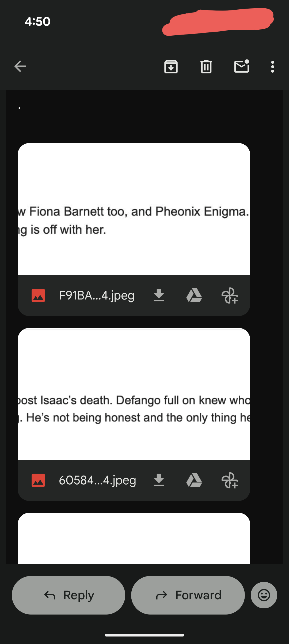Save F91BA...4.jpeg to Google Drive

click(x=194, y=295)
